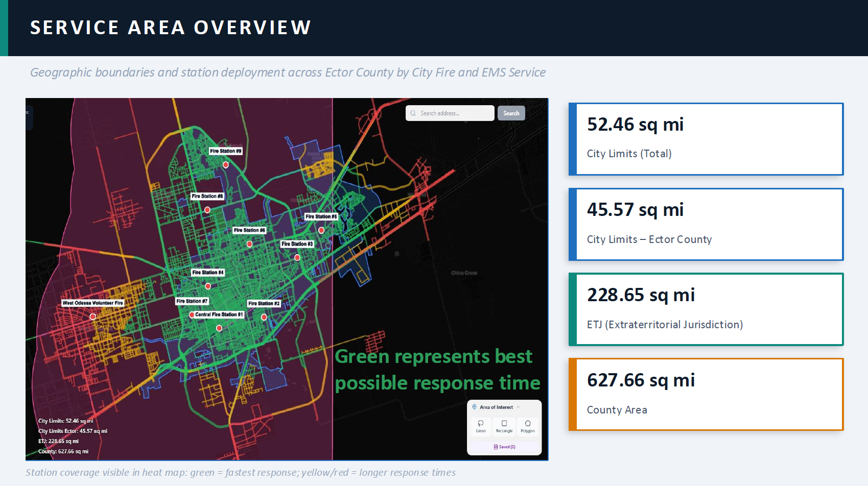Screen dimensions: 868x486
Task: Click the Green represents best response overlay text
Action: [x=437, y=370]
